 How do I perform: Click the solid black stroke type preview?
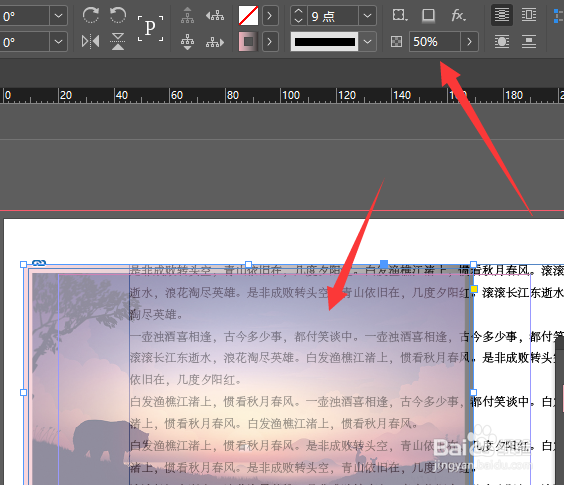324,42
